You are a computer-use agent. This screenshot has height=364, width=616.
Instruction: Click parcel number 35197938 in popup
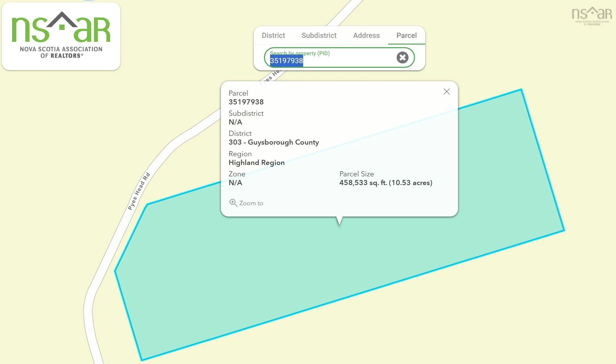[x=246, y=102]
